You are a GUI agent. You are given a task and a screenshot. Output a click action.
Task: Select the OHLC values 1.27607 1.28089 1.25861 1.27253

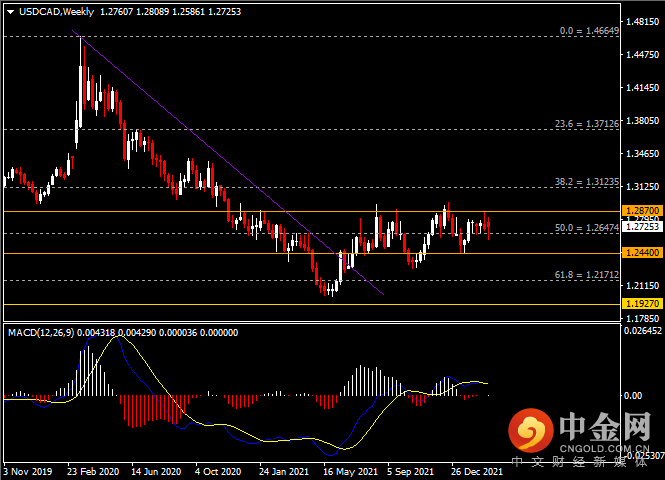(x=170, y=12)
